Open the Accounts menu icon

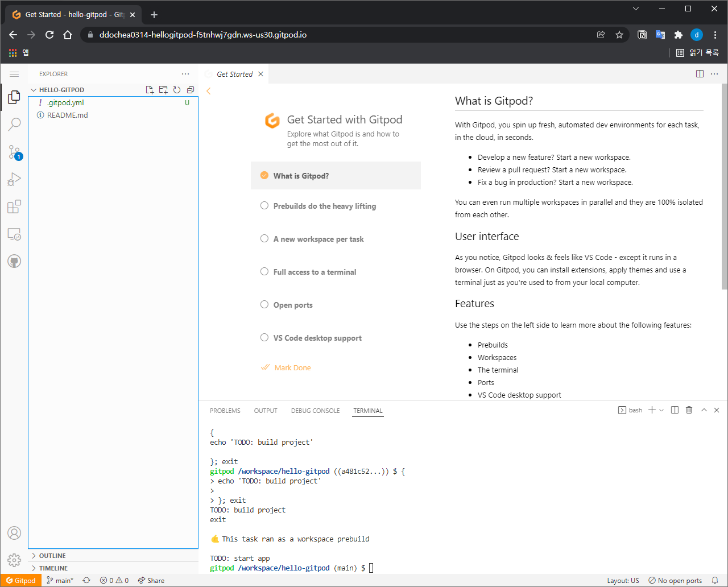(x=14, y=533)
